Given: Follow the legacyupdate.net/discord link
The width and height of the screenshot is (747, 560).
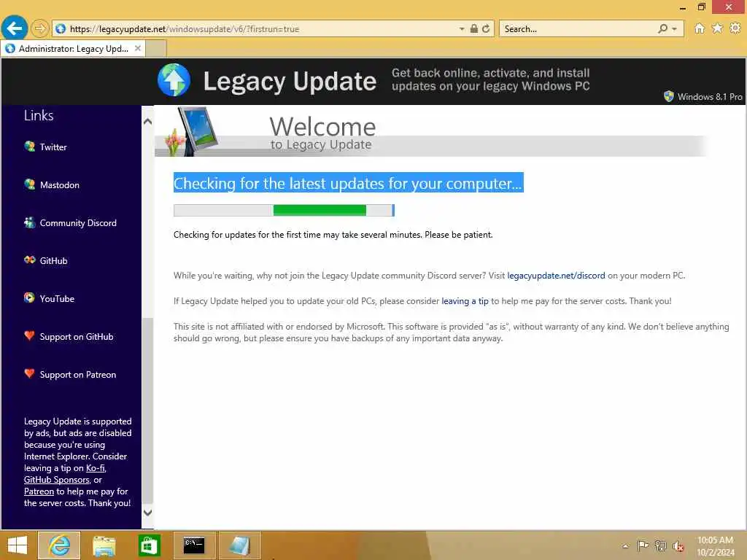Looking at the screenshot, I should [x=556, y=275].
